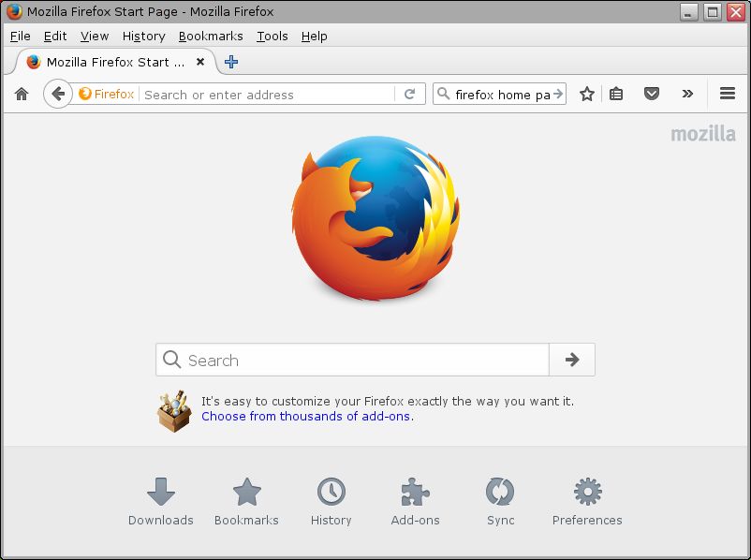Click the big Firefox logo image
This screenshot has height=560, width=751.
[376, 218]
